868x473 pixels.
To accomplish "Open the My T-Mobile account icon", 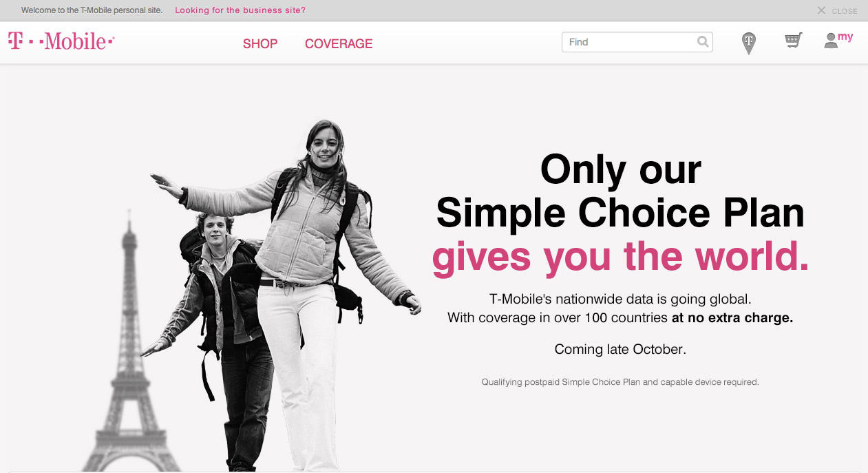I will [838, 40].
